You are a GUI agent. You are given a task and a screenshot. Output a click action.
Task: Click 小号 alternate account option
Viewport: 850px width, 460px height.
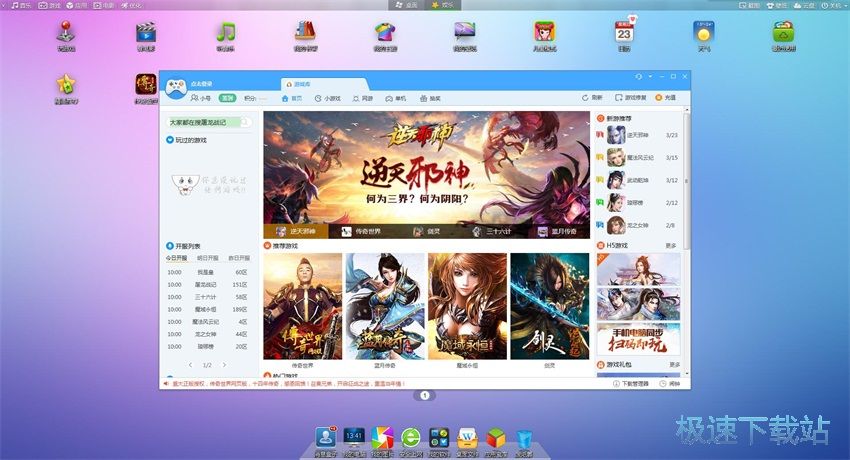(x=201, y=98)
